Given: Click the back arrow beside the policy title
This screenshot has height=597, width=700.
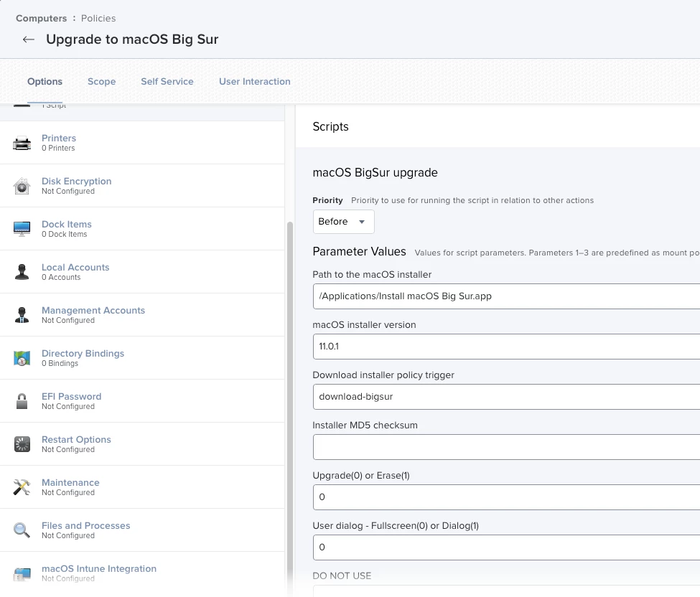Looking at the screenshot, I should tap(29, 39).
